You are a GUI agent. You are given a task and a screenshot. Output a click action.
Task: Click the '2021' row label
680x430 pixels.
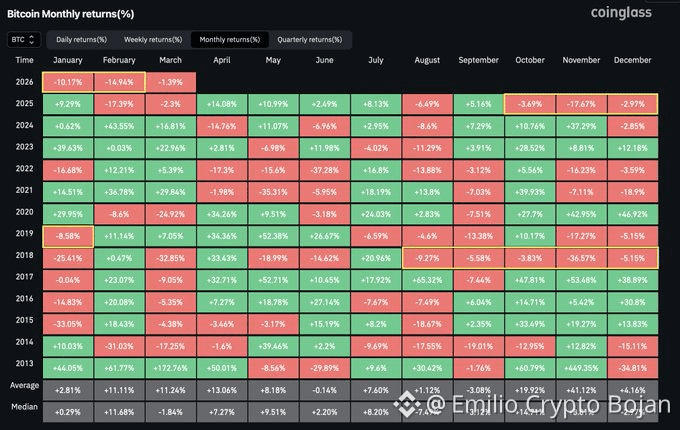[x=24, y=190]
